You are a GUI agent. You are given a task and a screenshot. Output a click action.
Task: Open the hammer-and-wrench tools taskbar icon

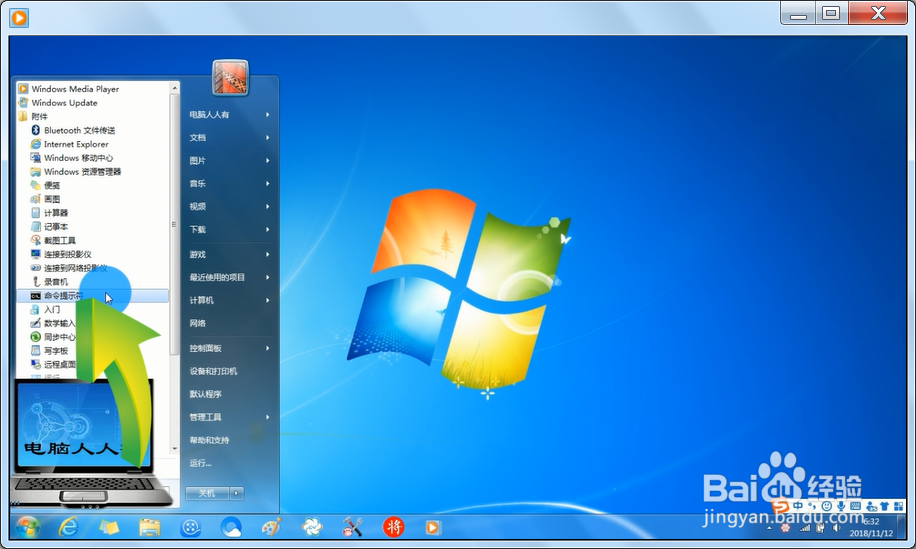(352, 527)
